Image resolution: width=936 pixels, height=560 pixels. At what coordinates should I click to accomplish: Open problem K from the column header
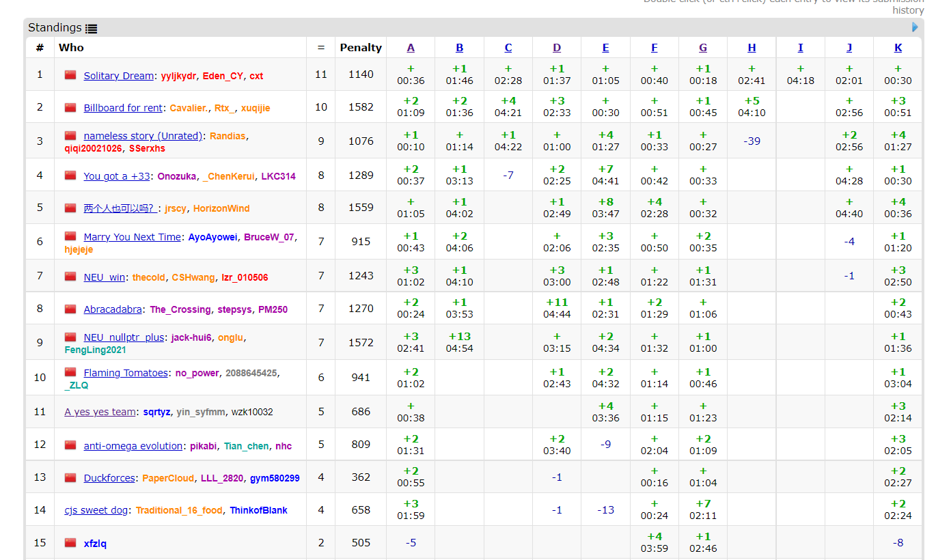pyautogui.click(x=898, y=48)
